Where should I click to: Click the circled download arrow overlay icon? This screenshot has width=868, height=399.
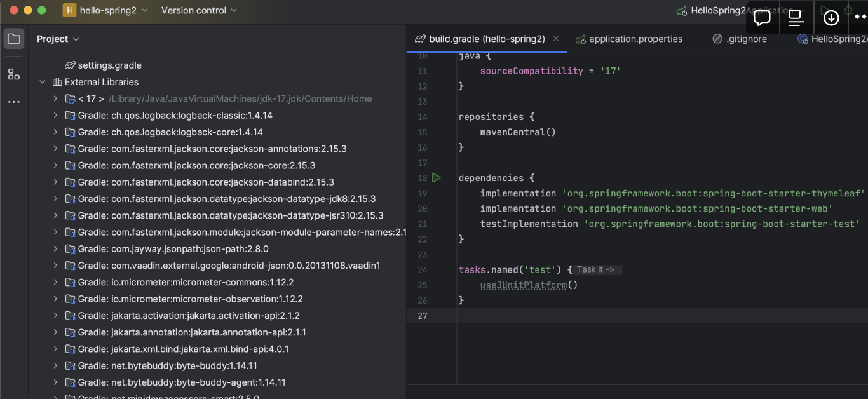(x=831, y=18)
